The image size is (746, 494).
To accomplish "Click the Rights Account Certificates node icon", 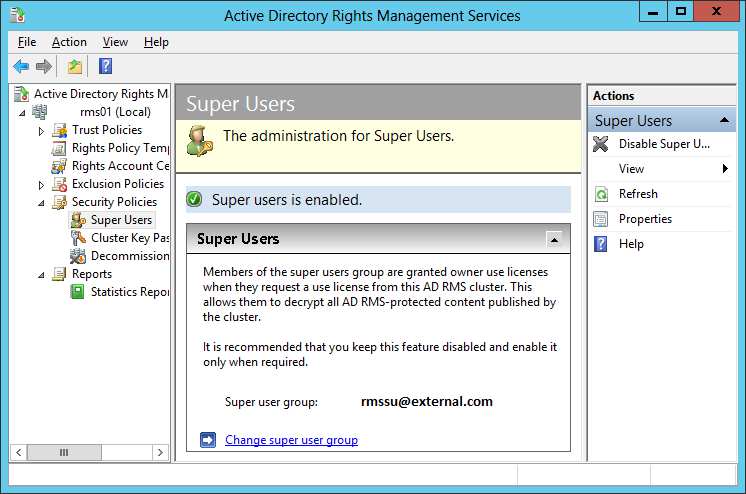I will pos(59,166).
